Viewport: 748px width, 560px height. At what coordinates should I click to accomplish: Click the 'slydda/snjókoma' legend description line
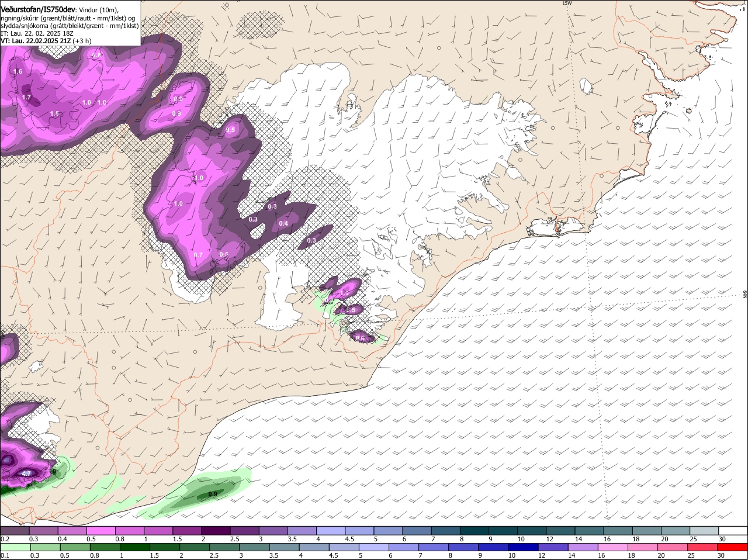pyautogui.click(x=70, y=26)
